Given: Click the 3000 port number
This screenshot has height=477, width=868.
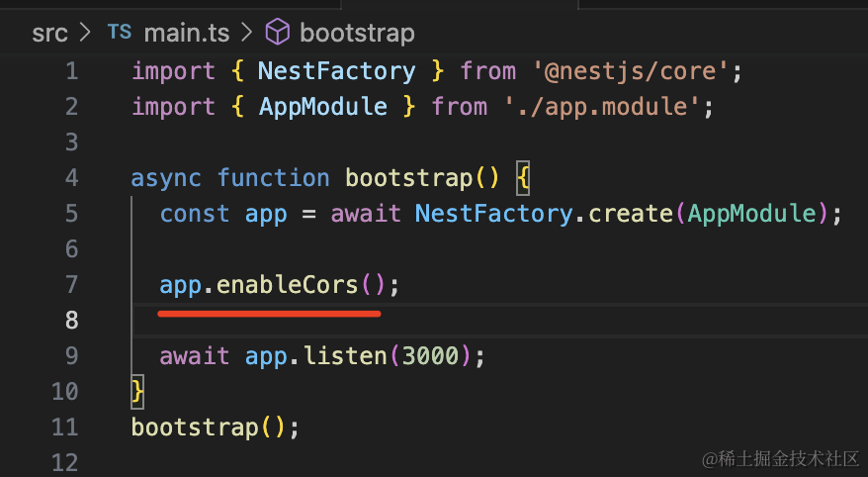Looking at the screenshot, I should [430, 355].
